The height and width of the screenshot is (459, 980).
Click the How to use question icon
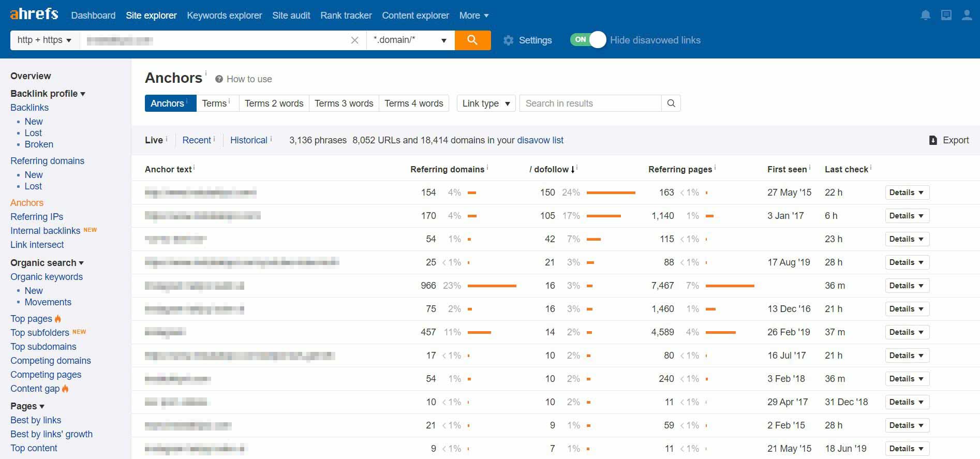219,79
